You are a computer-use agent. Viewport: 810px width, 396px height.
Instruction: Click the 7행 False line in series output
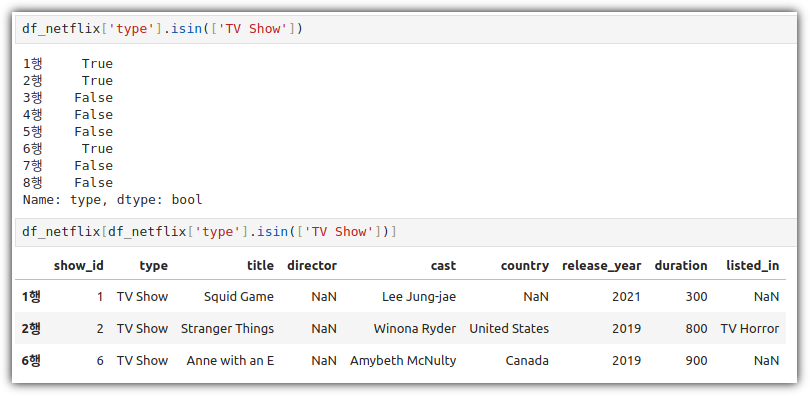[68, 166]
